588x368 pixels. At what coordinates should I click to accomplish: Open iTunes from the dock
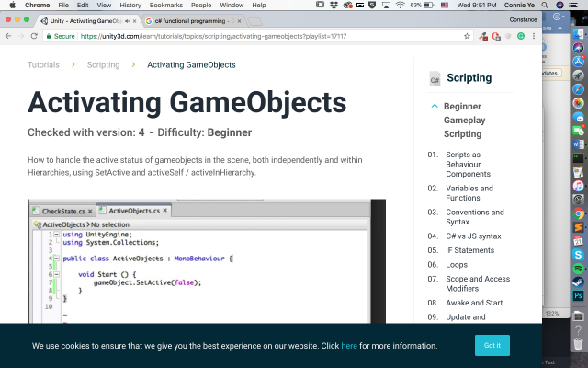point(578,186)
